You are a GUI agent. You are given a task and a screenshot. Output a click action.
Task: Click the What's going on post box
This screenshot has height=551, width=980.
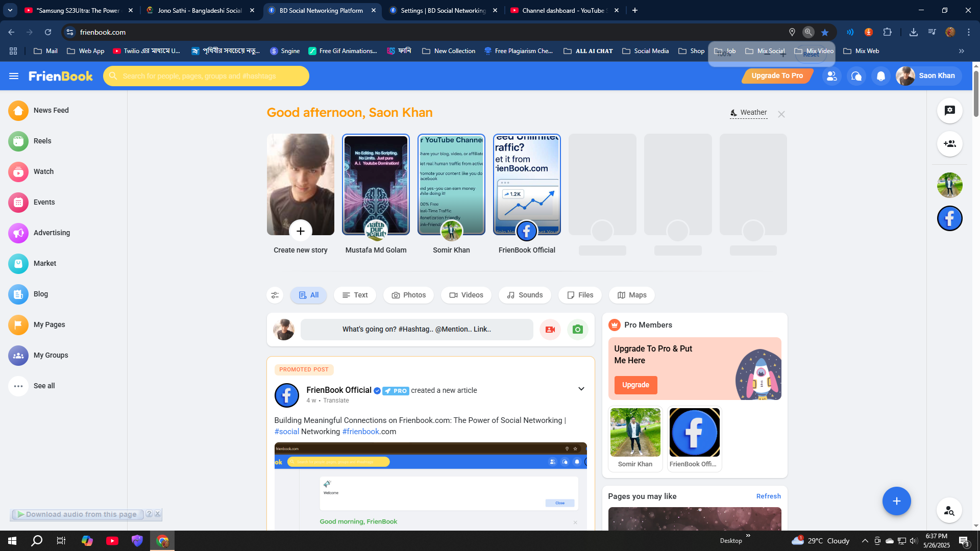(x=416, y=330)
